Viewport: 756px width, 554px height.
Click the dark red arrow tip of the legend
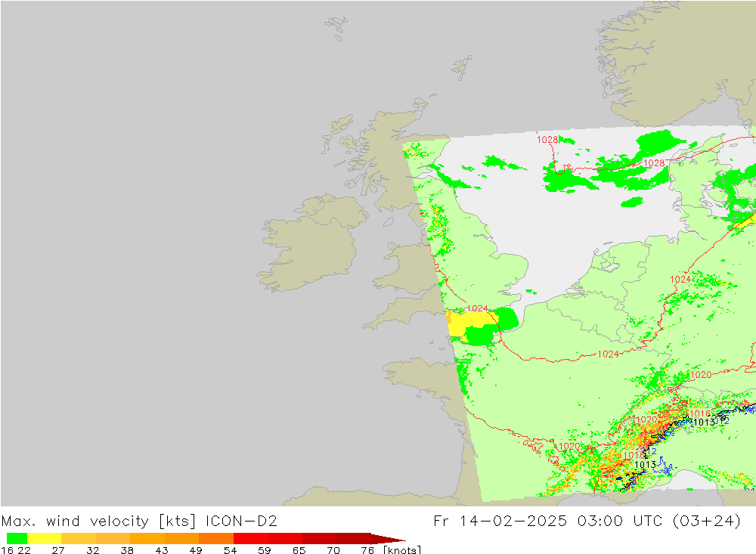(x=388, y=538)
